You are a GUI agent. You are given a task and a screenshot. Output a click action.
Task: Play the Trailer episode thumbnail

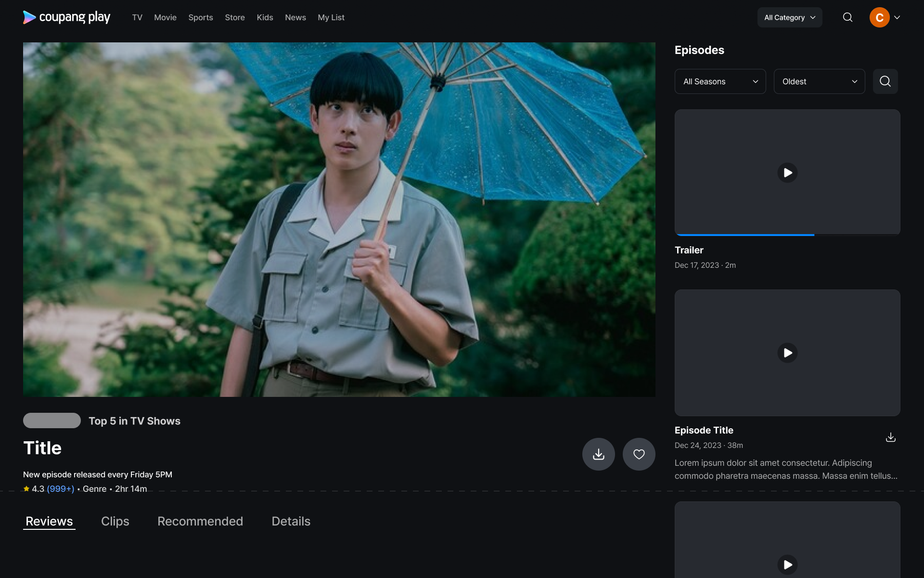tap(787, 172)
